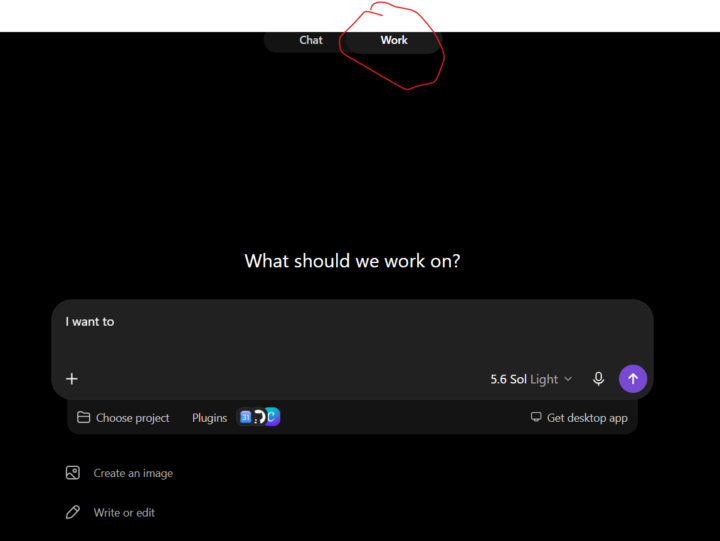Activate the microphone voice input icon
Screen dimensions: 720x541
[x=598, y=379]
